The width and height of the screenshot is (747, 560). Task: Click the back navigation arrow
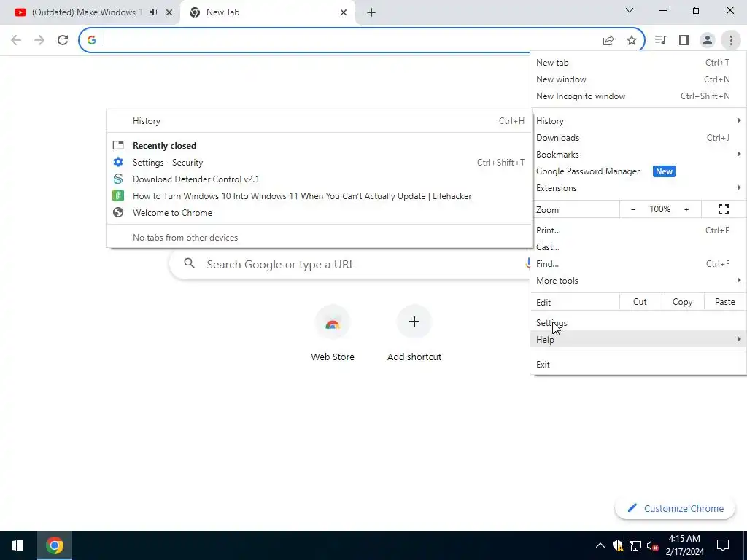point(16,40)
